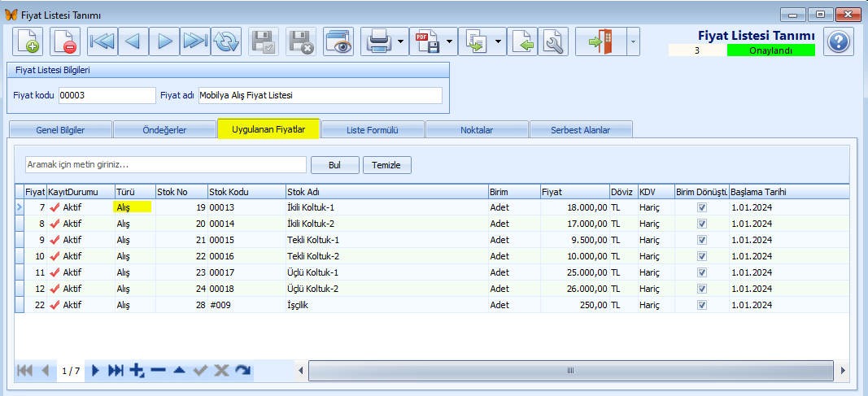Expand the PDF save dropdown arrow
Screen dimensions: 868x396
coord(450,41)
